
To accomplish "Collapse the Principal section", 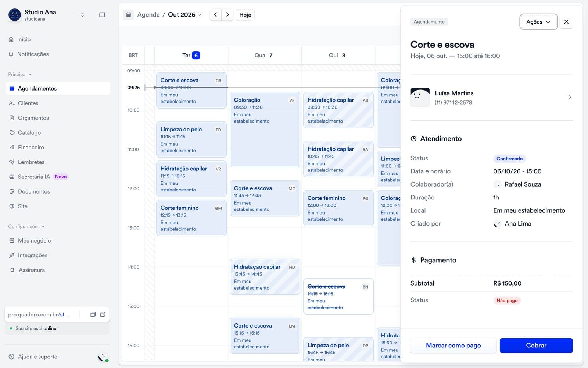I will (x=20, y=74).
